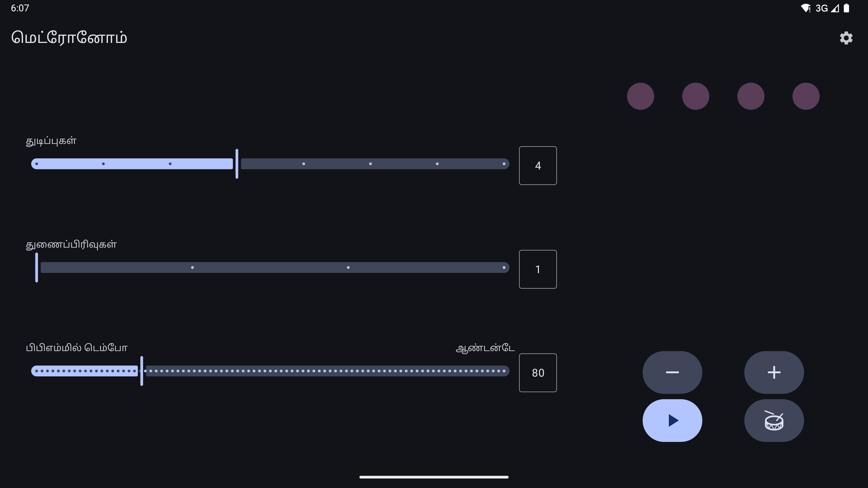This screenshot has height=488, width=868.
Task: Tap the drum icon for tap tempo
Action: coord(774,420)
